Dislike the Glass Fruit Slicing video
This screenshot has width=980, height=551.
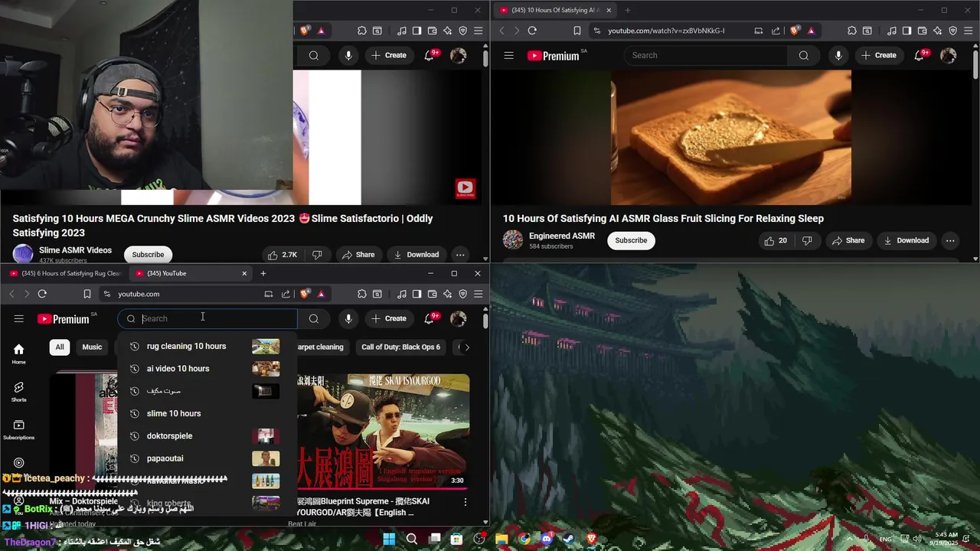click(x=806, y=240)
